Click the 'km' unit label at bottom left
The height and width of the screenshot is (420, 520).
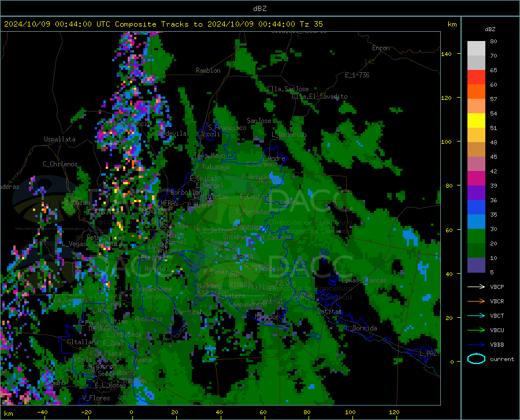(x=8, y=414)
